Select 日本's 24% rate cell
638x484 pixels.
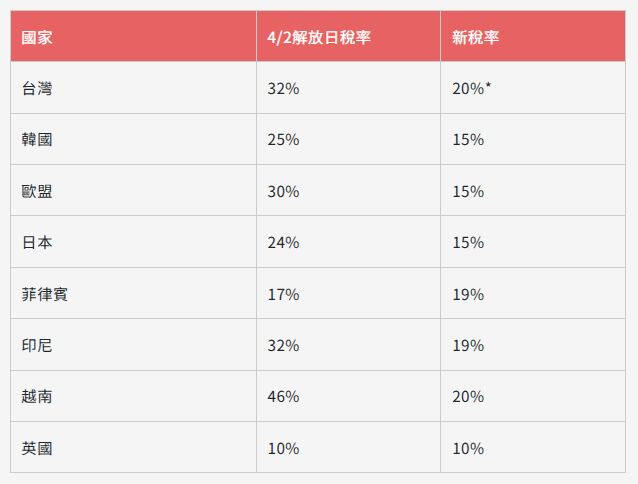348,242
